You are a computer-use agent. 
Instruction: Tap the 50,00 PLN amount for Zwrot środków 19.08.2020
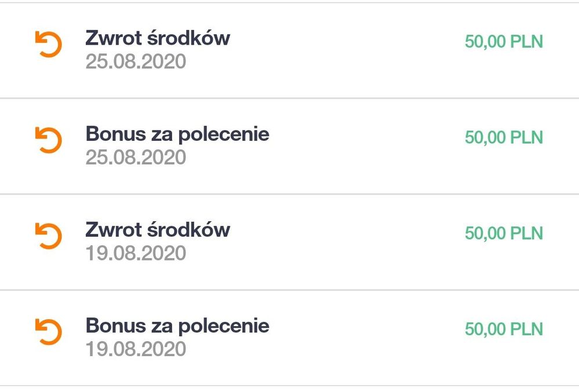(x=504, y=233)
